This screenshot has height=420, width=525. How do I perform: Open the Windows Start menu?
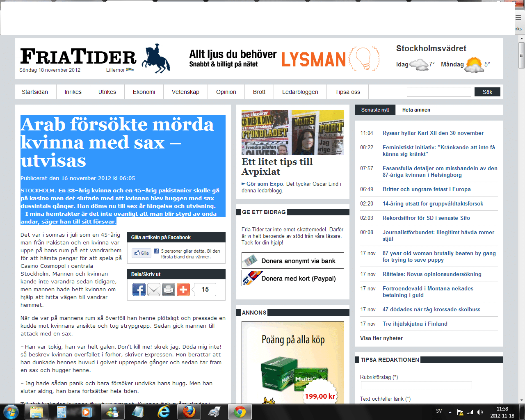click(11, 412)
